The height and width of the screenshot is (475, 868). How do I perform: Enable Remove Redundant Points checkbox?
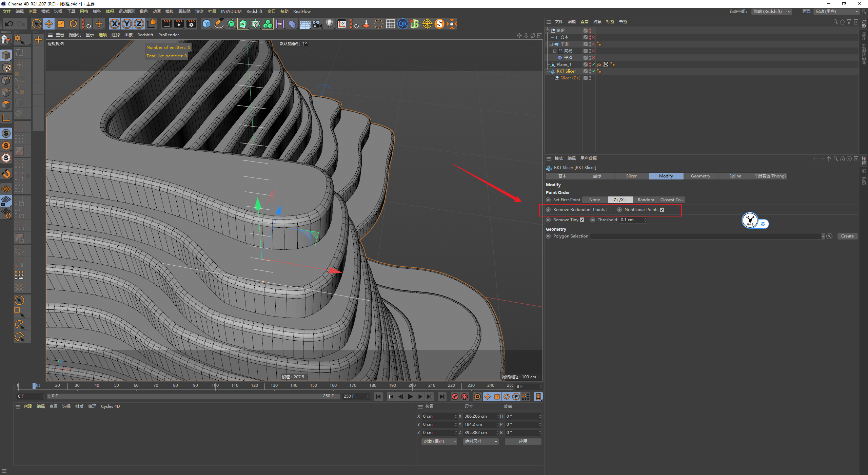click(609, 210)
